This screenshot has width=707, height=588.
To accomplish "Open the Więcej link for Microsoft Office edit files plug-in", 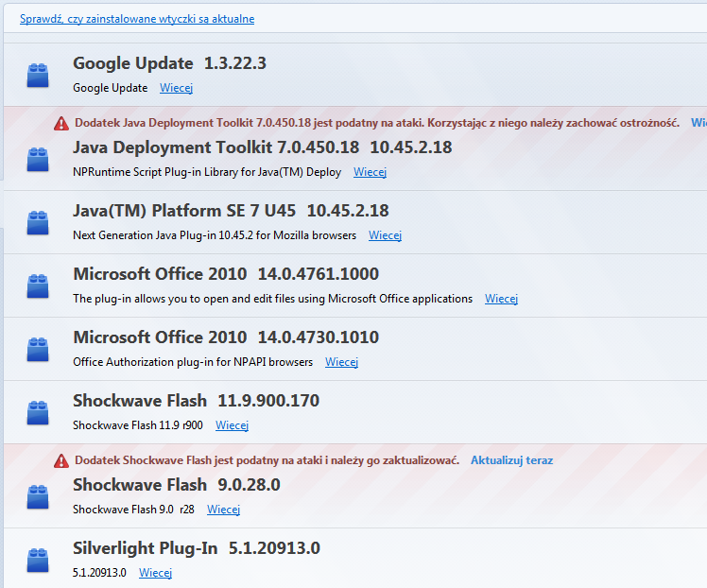I will coord(501,299).
